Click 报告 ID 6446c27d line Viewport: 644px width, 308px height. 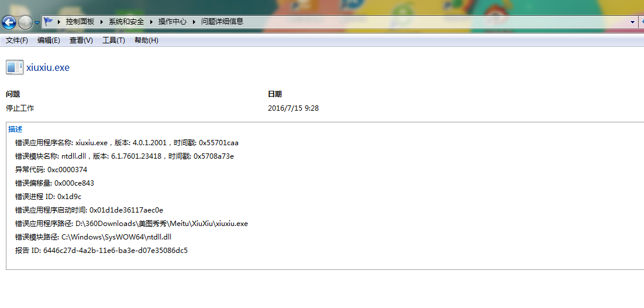[101, 251]
